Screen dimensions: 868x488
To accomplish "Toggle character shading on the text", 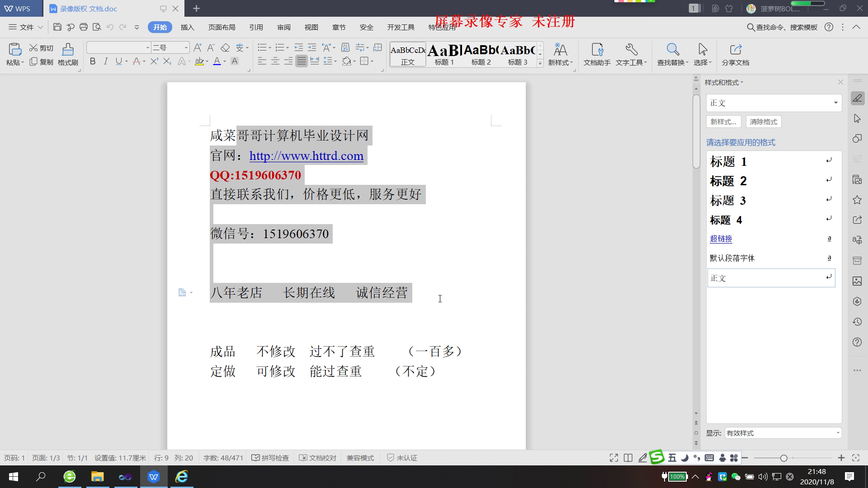I will 235,61.
